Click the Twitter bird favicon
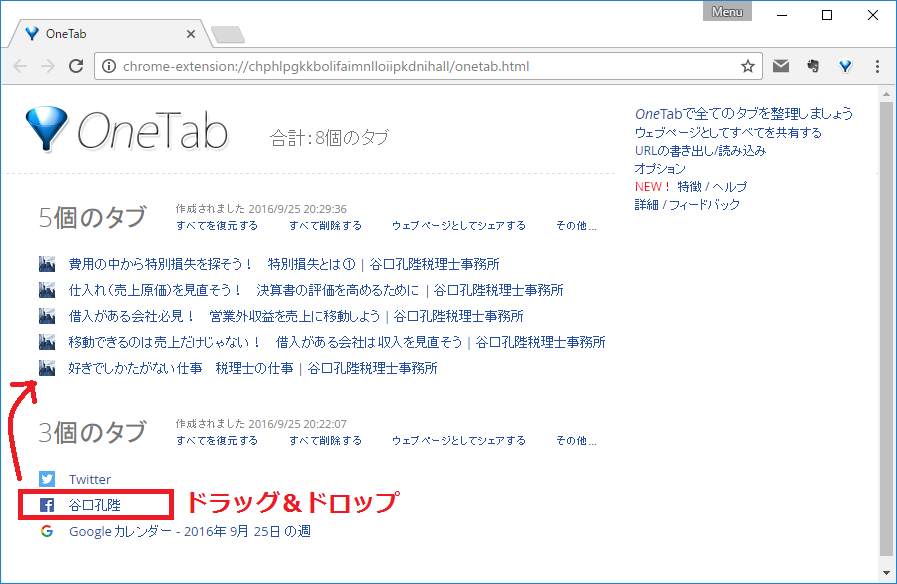The height and width of the screenshot is (584, 897). [47, 479]
